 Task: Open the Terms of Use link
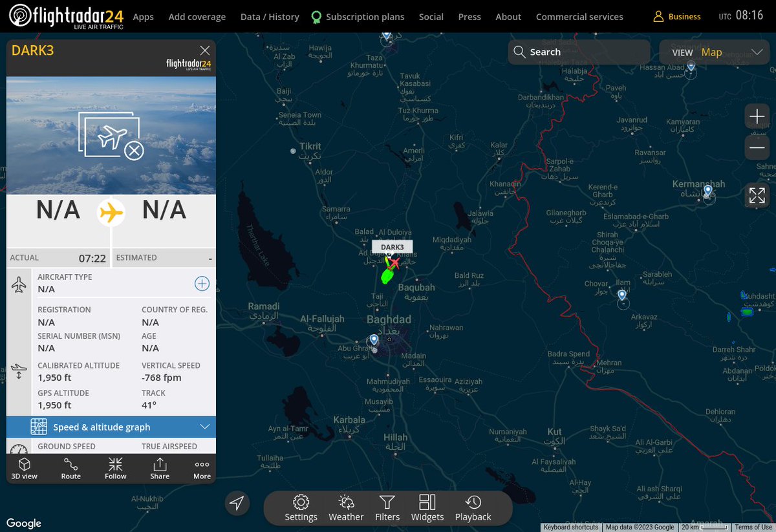(752, 527)
